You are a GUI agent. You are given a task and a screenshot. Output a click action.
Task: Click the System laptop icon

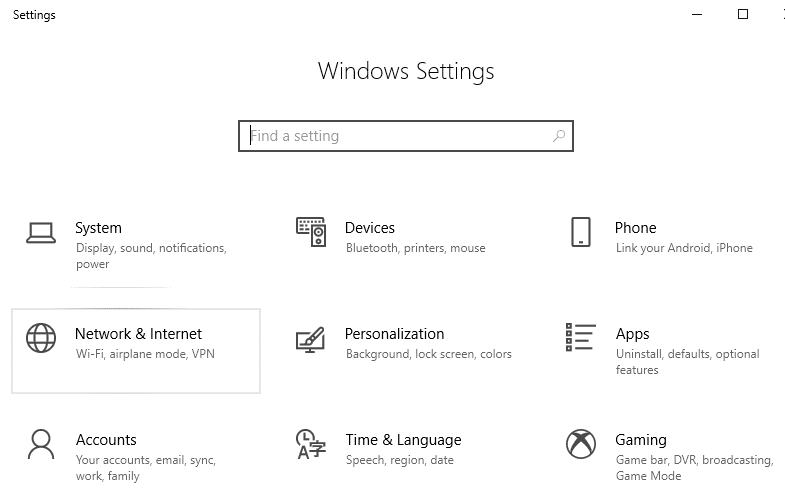click(40, 233)
